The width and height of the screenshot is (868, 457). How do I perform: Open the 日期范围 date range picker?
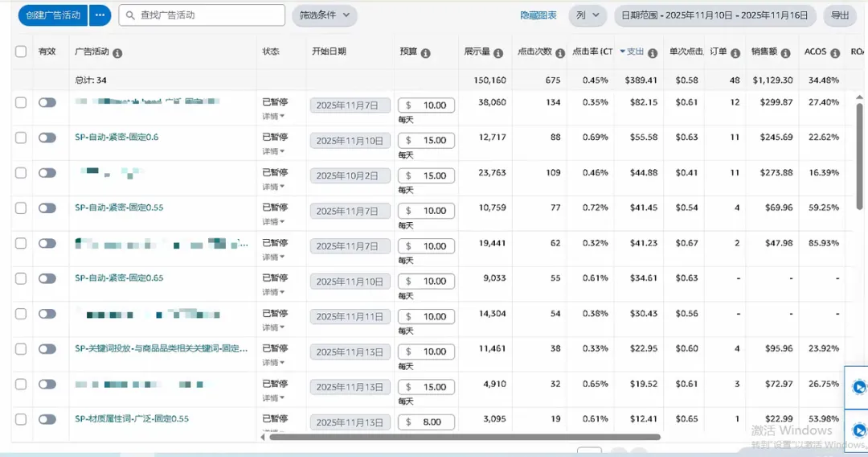pos(714,15)
